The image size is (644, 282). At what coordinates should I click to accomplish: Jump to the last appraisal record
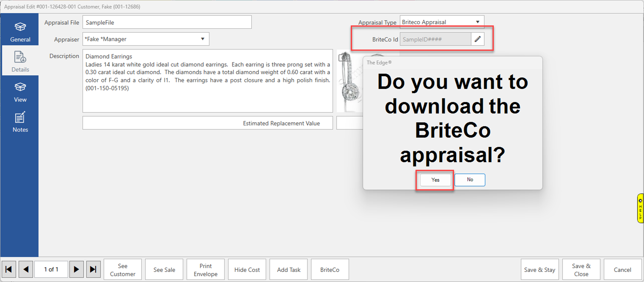[x=93, y=269]
